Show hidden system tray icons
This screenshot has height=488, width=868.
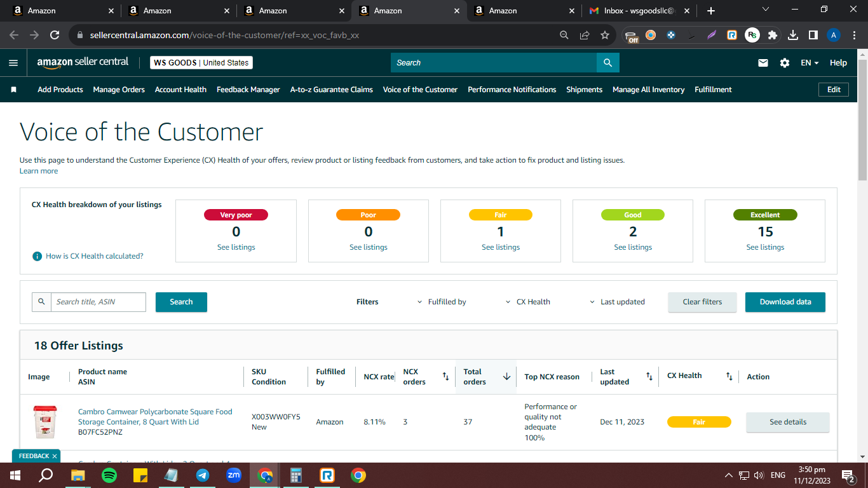pos(728,475)
